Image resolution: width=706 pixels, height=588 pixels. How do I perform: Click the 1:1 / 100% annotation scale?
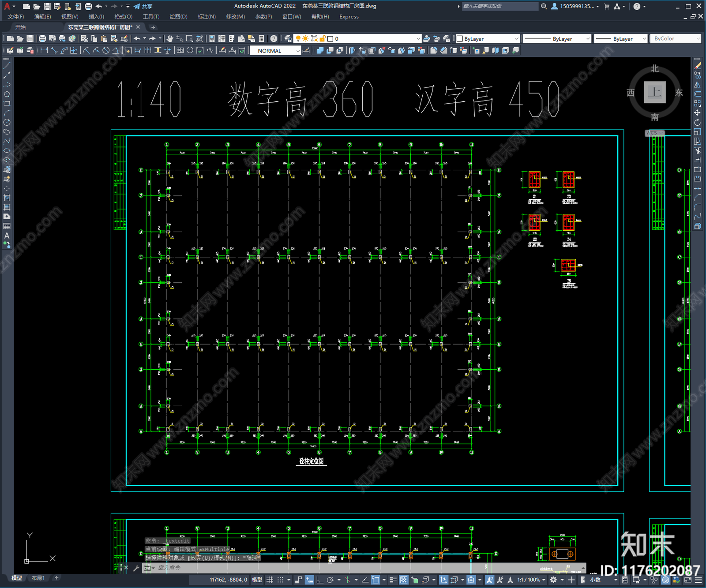pos(529,580)
